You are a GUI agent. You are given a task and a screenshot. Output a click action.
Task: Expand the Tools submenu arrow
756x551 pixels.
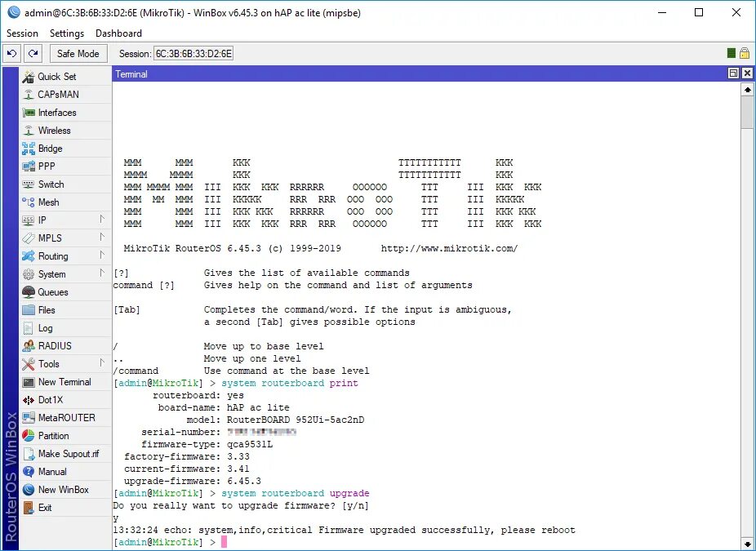[x=102, y=363]
